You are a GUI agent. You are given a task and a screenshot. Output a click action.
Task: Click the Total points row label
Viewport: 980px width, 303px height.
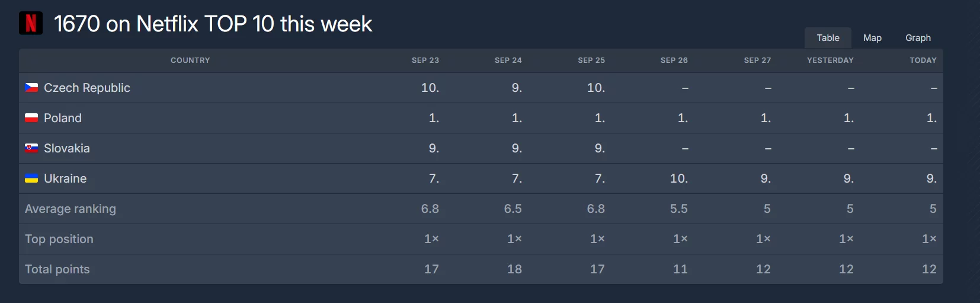point(57,269)
